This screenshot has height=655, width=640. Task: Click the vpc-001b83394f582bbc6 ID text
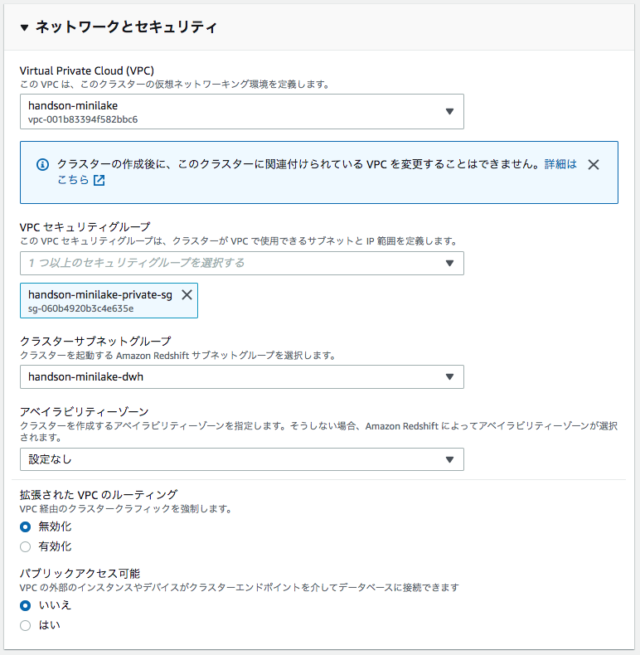tap(83, 119)
